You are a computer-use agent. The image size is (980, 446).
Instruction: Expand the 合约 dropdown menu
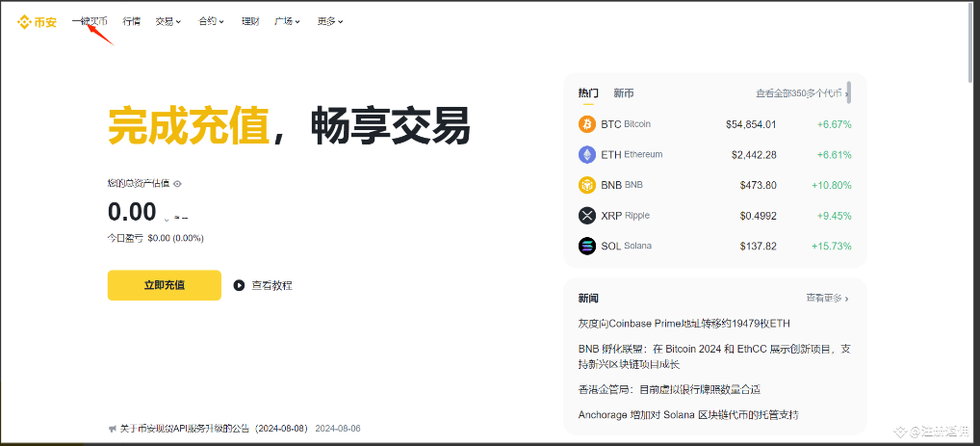211,21
